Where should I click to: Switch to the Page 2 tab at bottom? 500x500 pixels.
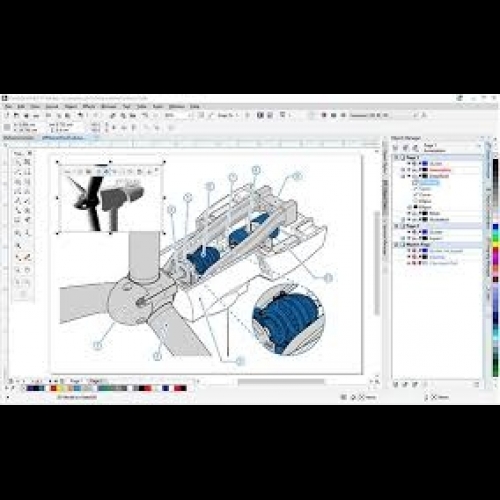tap(96, 381)
